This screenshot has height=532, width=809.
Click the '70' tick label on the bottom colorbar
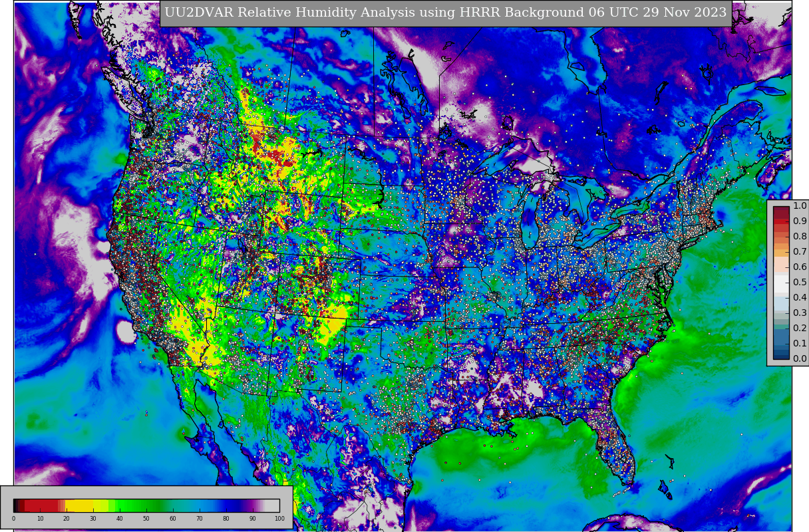(200, 519)
